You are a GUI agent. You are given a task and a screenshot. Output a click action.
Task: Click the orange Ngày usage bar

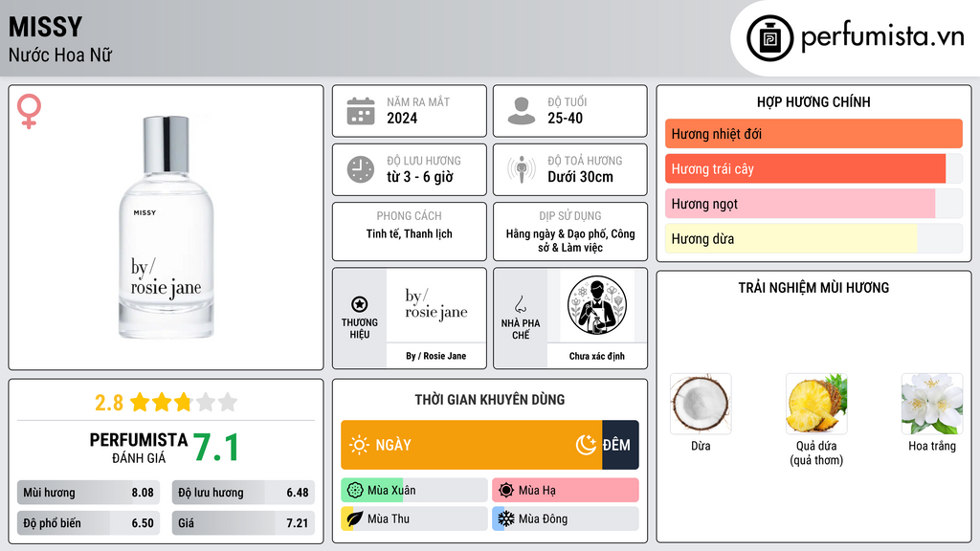click(x=472, y=445)
